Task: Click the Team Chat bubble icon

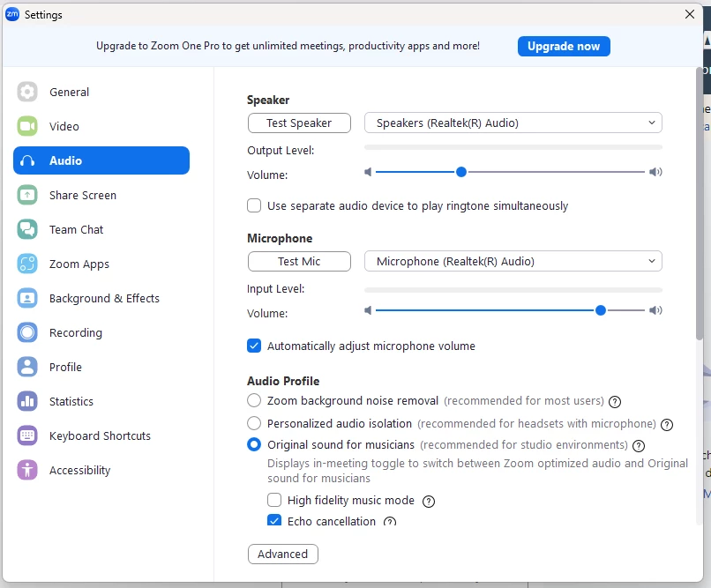Action: point(27,230)
